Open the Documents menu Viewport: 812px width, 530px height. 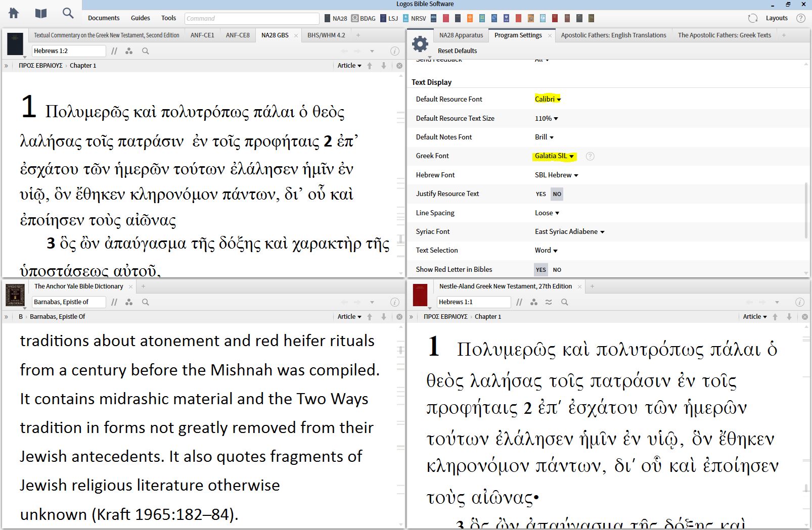tap(104, 18)
